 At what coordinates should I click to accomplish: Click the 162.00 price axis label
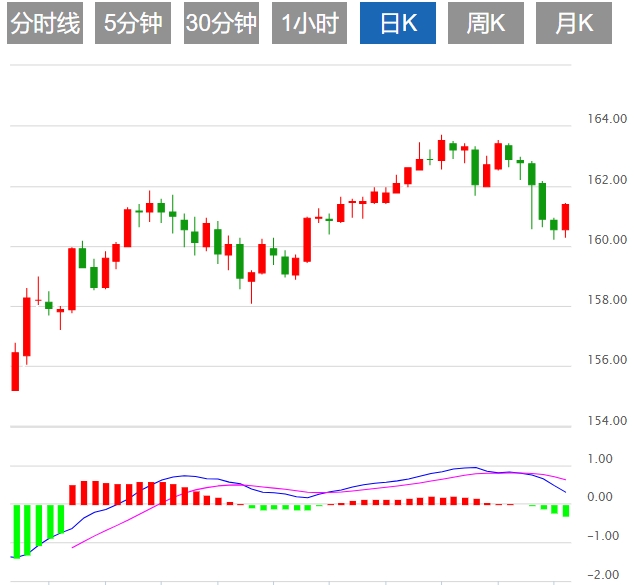pyautogui.click(x=607, y=180)
